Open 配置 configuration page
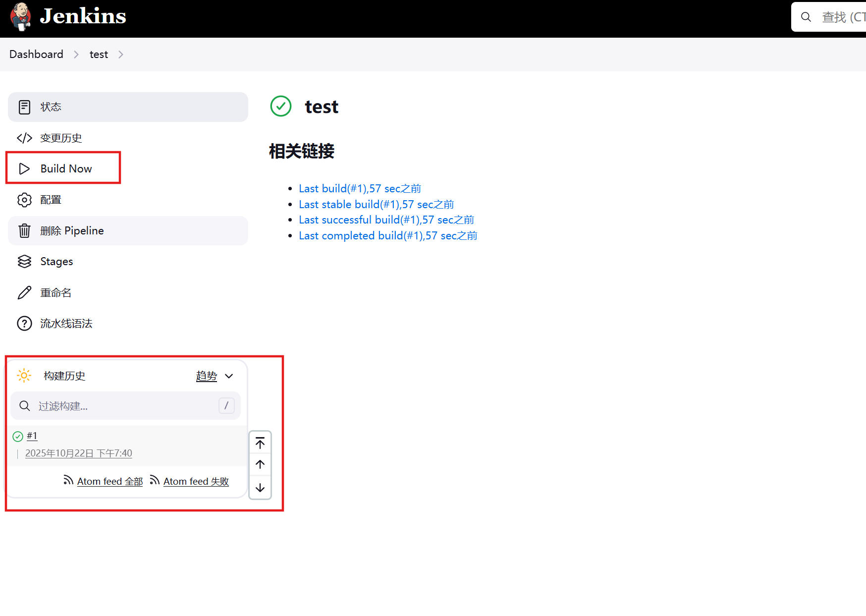The image size is (866, 616). tap(51, 200)
